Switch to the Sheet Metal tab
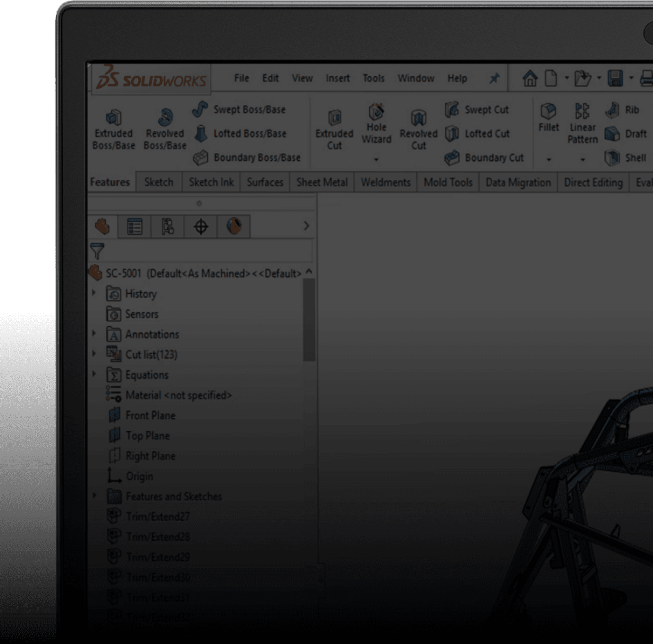This screenshot has width=653, height=644. (x=322, y=182)
